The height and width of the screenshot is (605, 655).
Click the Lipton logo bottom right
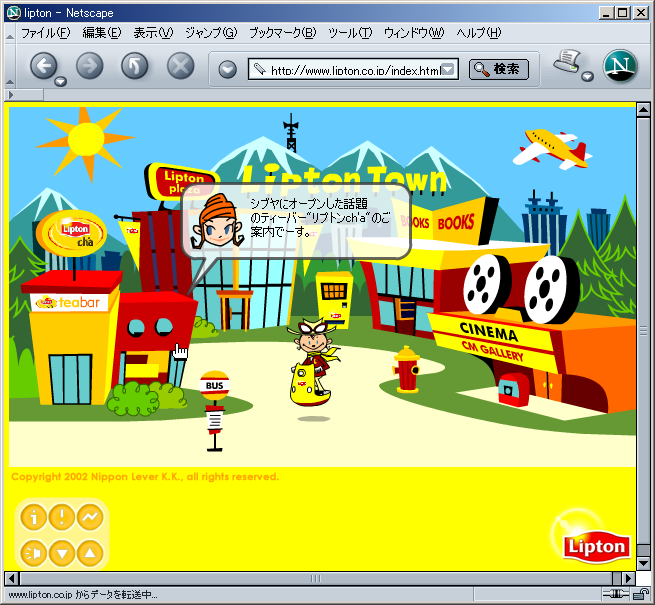pos(596,546)
